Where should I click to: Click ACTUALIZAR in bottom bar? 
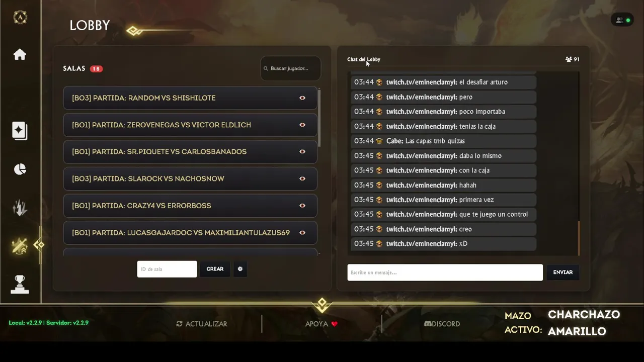tap(201, 324)
